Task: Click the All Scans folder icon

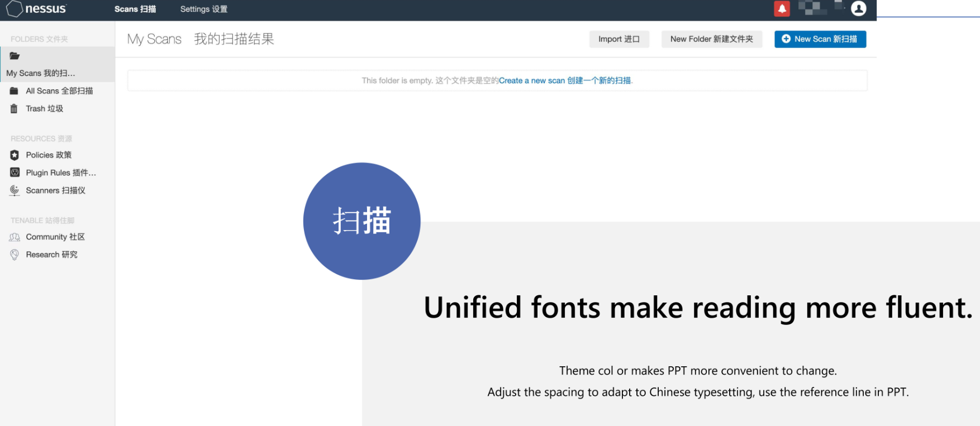Action: click(14, 91)
